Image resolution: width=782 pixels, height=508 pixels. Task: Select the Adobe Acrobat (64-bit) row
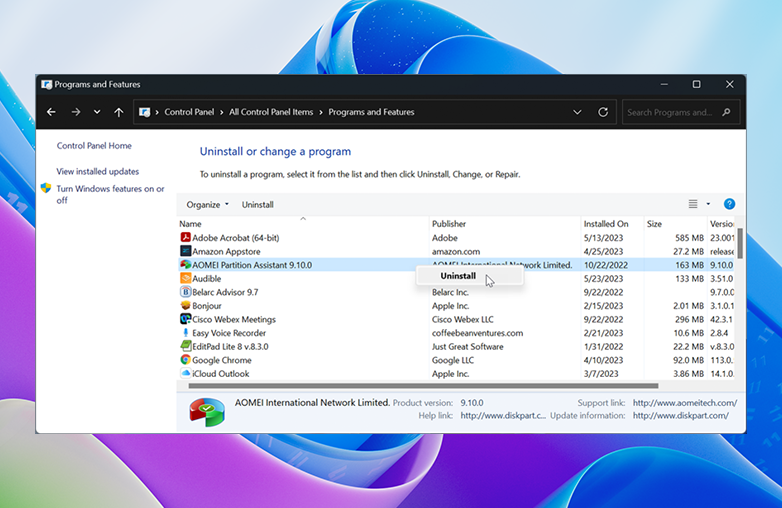coord(456,237)
